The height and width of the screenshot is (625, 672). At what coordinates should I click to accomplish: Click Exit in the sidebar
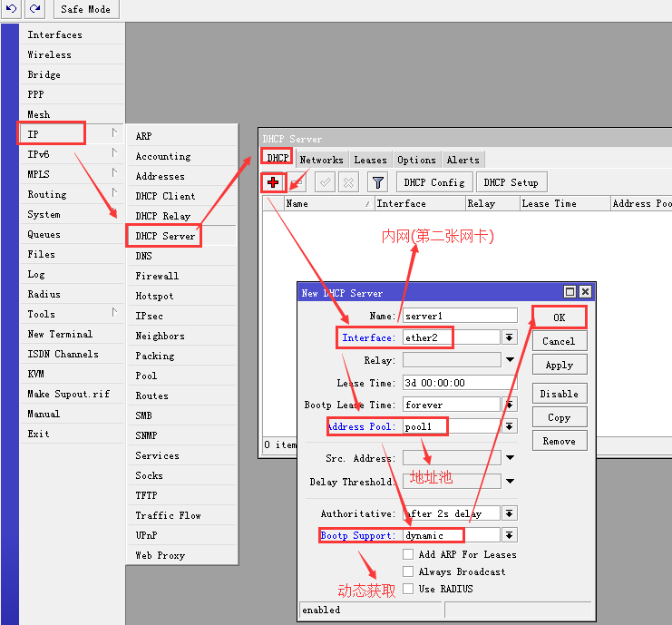(72, 434)
